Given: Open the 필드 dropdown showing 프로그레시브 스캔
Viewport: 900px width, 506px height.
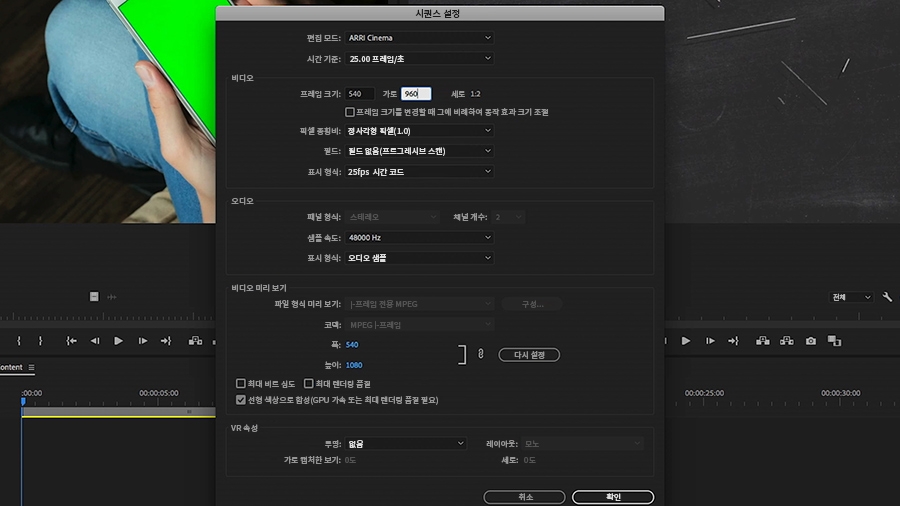Looking at the screenshot, I should [x=419, y=151].
